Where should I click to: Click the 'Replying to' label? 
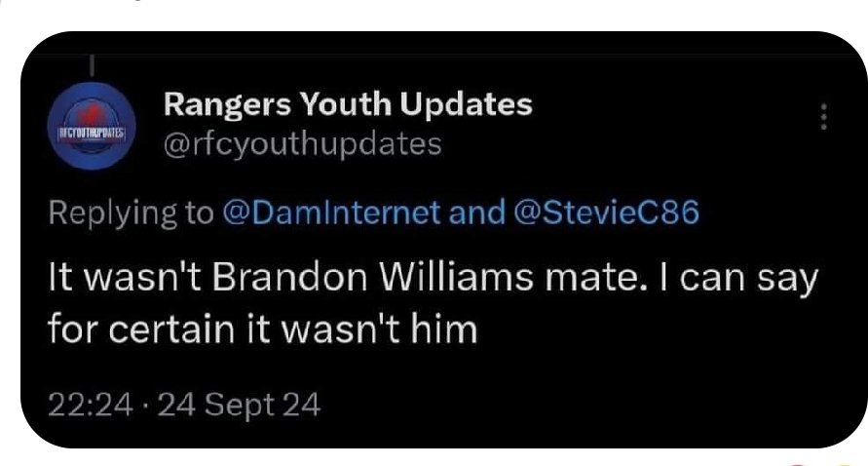pyautogui.click(x=131, y=214)
